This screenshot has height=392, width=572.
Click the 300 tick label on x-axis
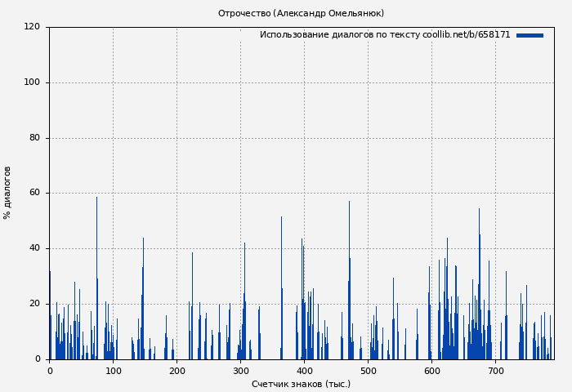[x=241, y=371]
